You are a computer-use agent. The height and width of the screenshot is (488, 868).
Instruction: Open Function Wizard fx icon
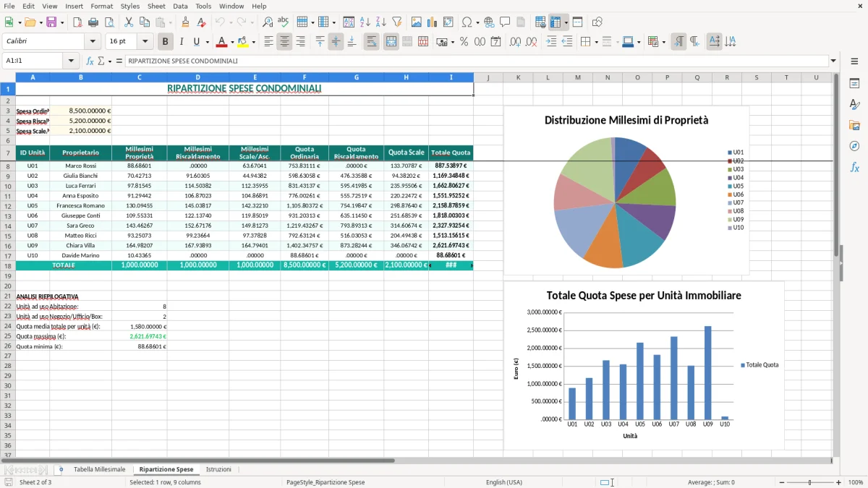[90, 61]
